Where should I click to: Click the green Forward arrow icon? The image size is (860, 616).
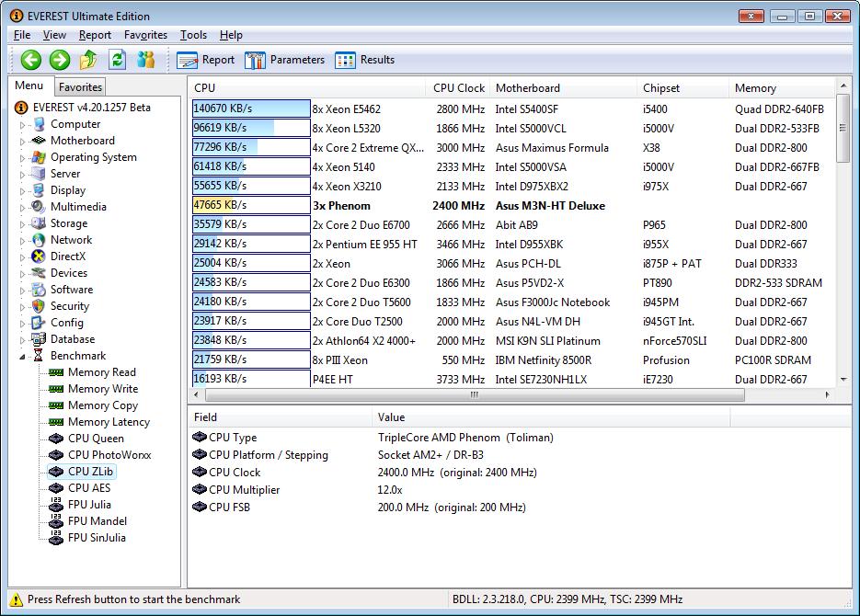pyautogui.click(x=60, y=60)
